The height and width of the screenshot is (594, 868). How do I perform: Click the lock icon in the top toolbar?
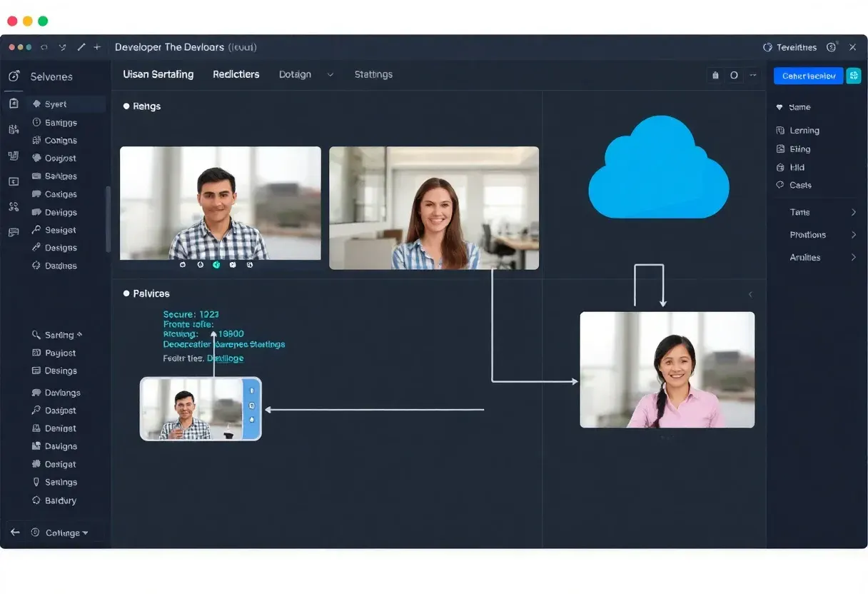pos(715,74)
